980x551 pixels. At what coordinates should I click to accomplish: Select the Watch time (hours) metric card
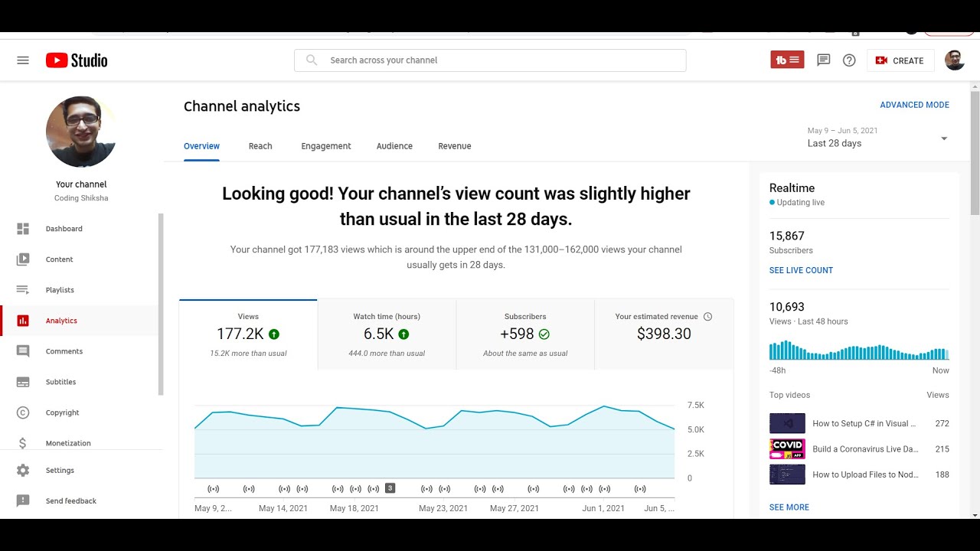tap(387, 334)
